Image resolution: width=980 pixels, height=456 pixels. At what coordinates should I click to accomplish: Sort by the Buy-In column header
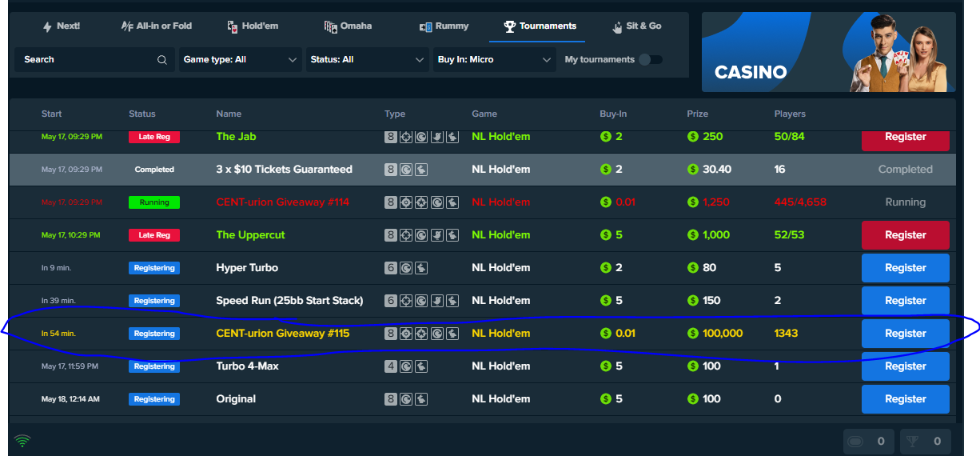tap(613, 114)
